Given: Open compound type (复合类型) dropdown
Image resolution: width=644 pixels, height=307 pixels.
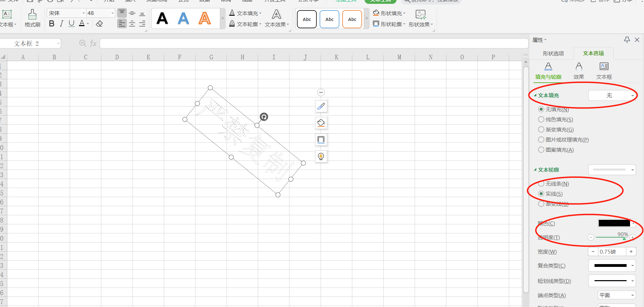Looking at the screenshot, I should point(612,265).
